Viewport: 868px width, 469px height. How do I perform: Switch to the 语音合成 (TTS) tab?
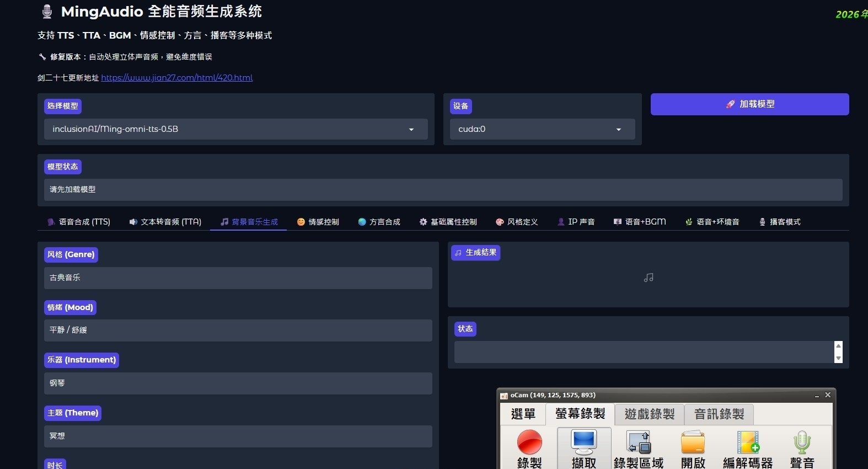coord(79,222)
